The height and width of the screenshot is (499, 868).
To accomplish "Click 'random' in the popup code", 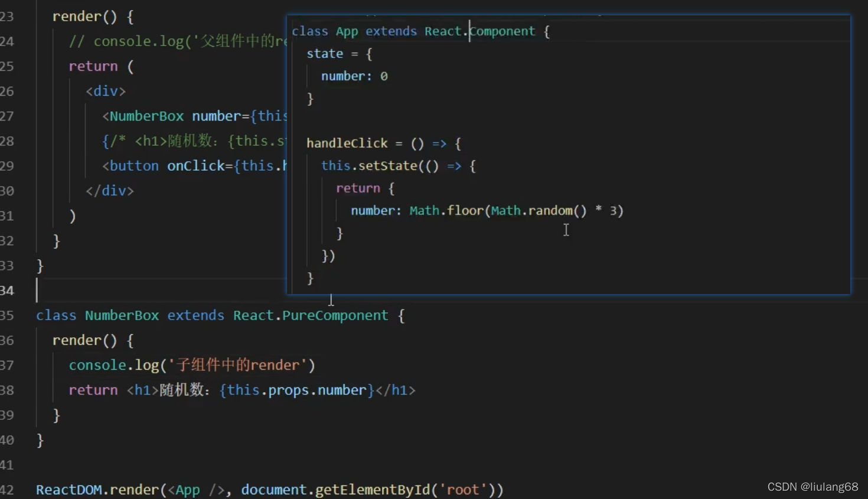I will (550, 211).
